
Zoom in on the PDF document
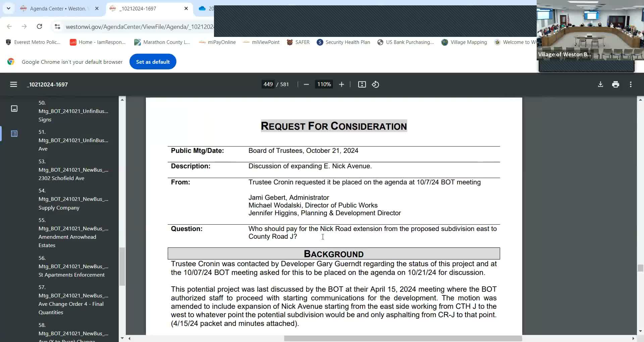pyautogui.click(x=341, y=84)
